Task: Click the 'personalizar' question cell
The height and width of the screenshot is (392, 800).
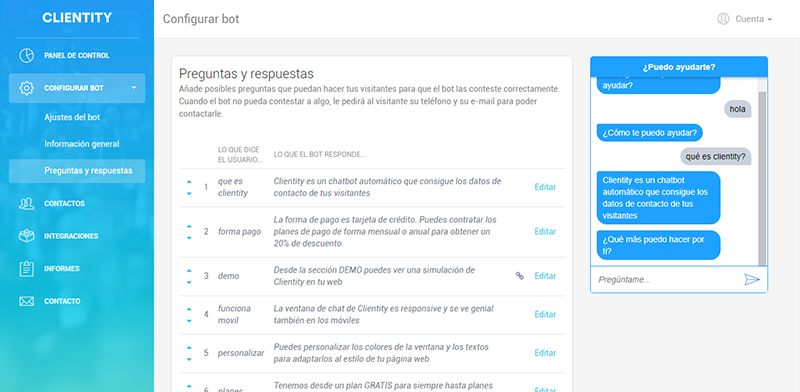Action: pos(241,353)
